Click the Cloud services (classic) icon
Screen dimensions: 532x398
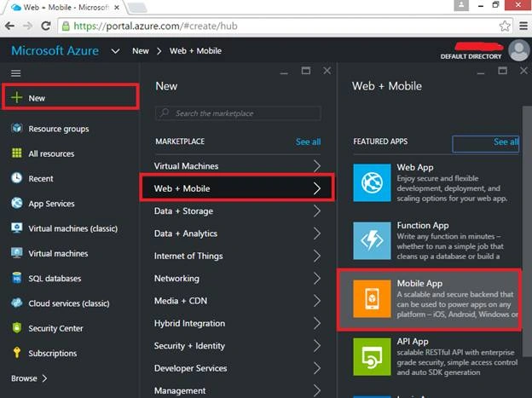(x=17, y=303)
